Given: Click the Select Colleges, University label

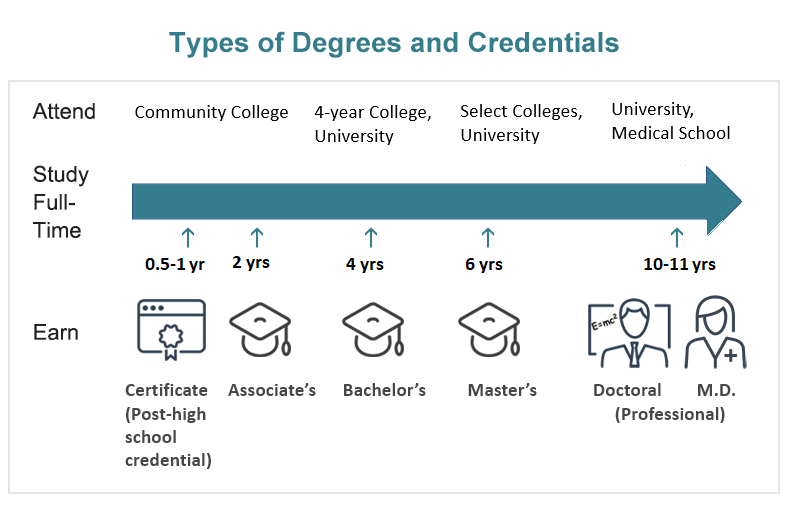Looking at the screenshot, I should click(x=521, y=123).
